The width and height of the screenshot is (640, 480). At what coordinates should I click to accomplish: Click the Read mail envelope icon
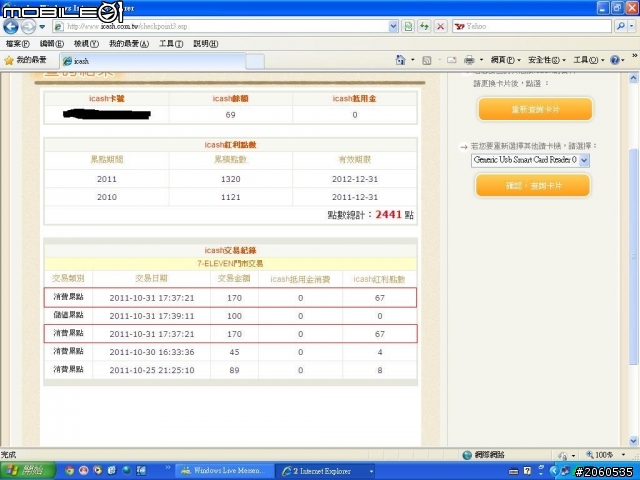pyautogui.click(x=451, y=60)
